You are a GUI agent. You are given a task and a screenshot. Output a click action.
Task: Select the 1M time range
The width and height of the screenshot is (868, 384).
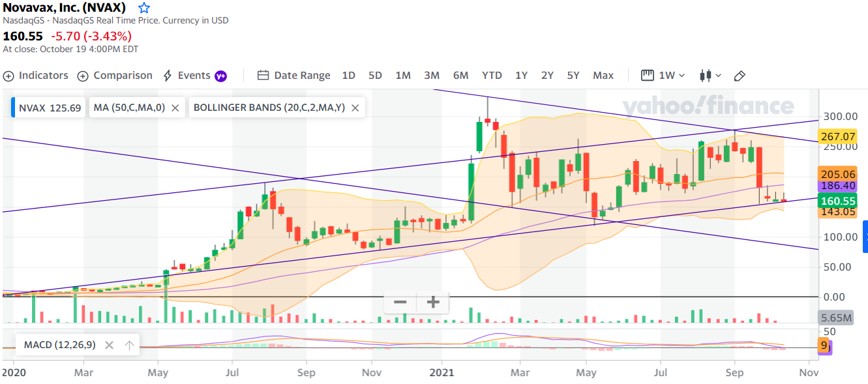click(403, 76)
